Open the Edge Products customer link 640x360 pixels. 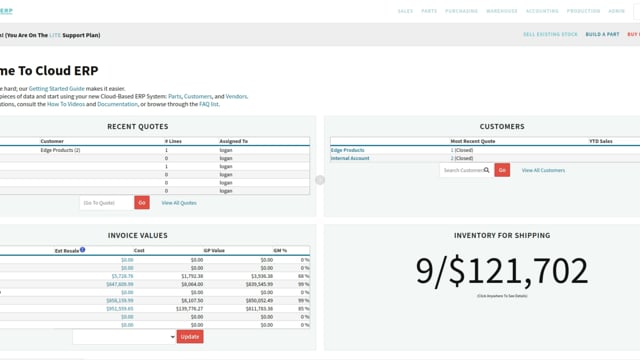coord(347,150)
